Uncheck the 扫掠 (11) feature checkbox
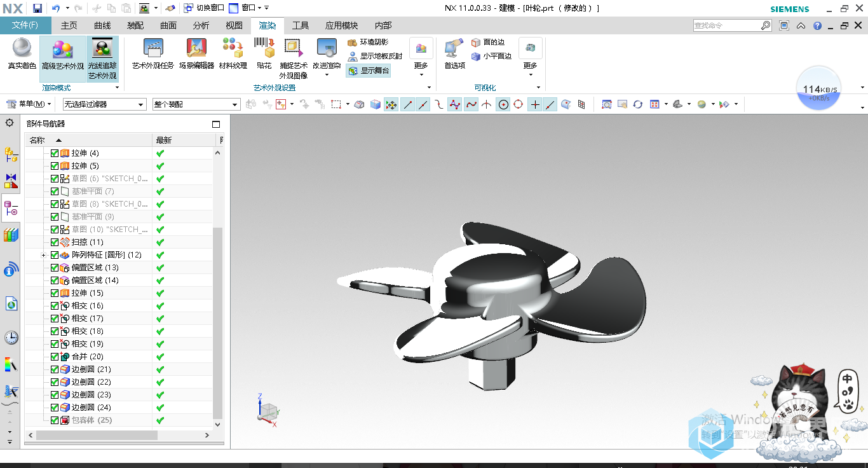 54,242
